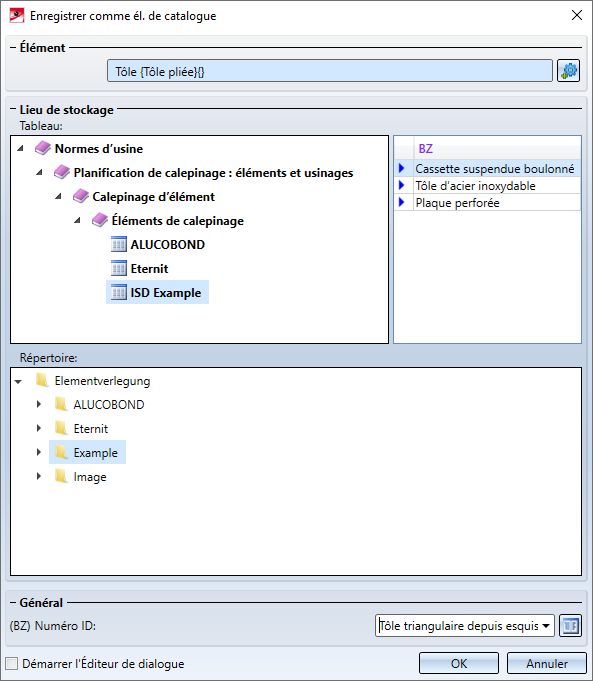Collapse the Planification de calepinage node
Viewport: 593px width, 681px height.
tap(39, 172)
